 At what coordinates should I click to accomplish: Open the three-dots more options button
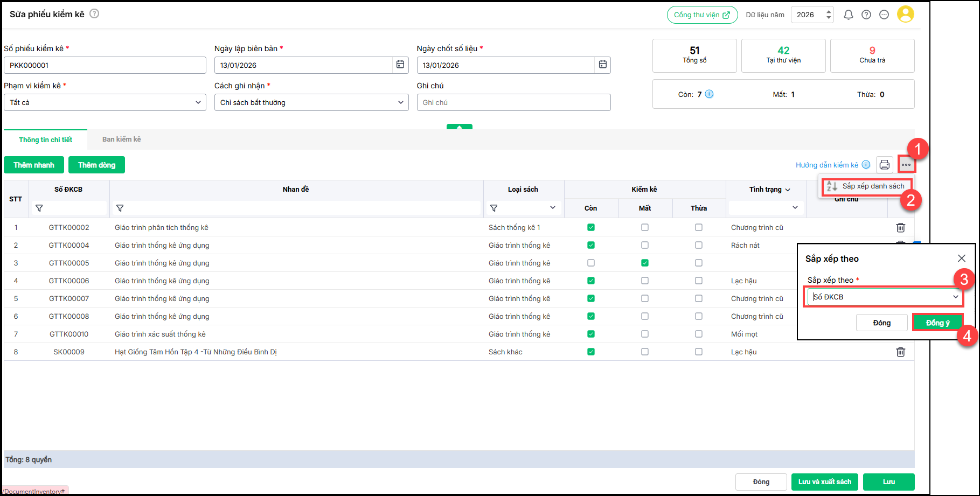pyautogui.click(x=906, y=165)
